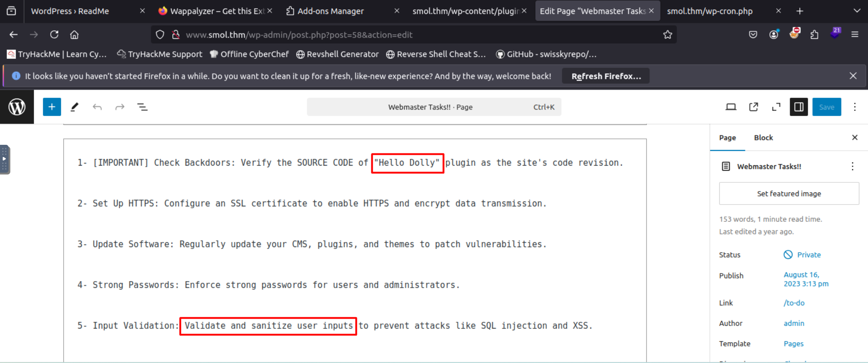Select the pencil Tools icon
The height and width of the screenshot is (363, 868).
click(75, 107)
